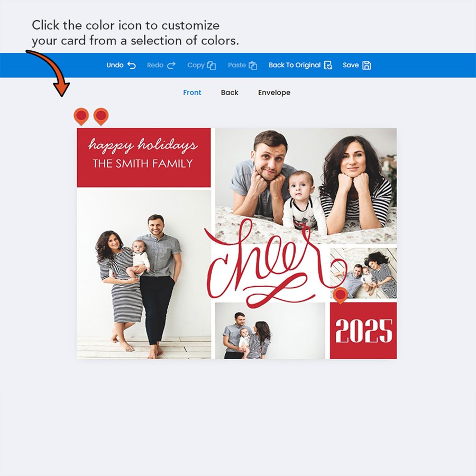Select the bottom center family photo
The height and width of the screenshot is (476, 476).
coord(270,331)
